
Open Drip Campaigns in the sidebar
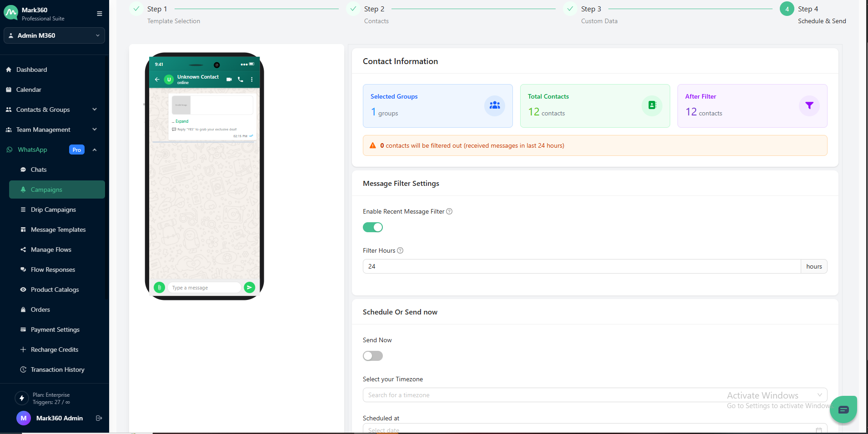point(53,210)
